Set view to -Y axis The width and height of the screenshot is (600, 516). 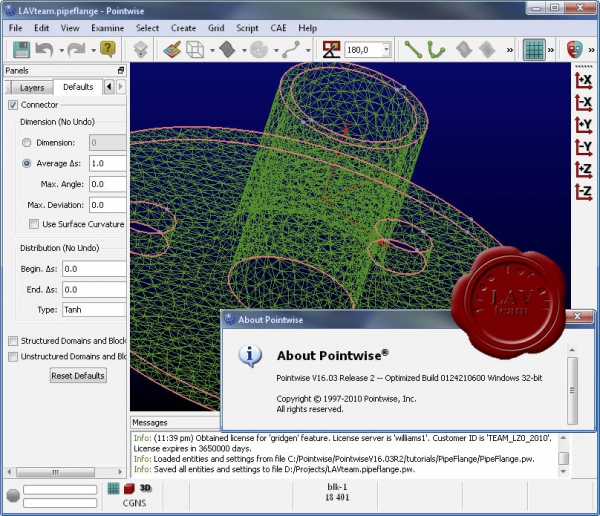584,147
